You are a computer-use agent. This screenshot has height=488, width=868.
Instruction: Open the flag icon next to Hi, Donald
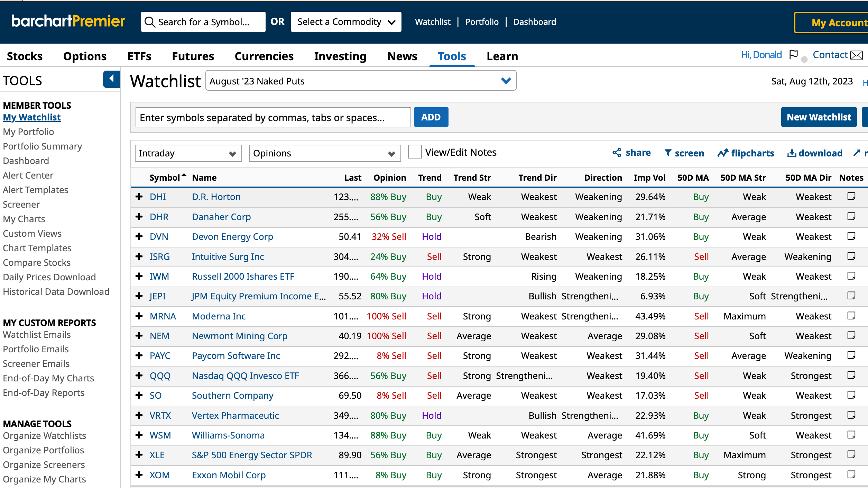pyautogui.click(x=794, y=55)
